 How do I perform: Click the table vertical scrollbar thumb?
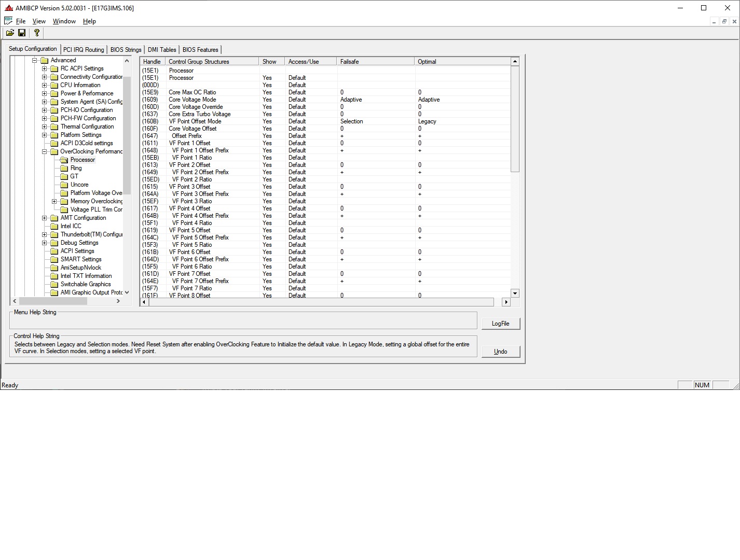pyautogui.click(x=515, y=119)
